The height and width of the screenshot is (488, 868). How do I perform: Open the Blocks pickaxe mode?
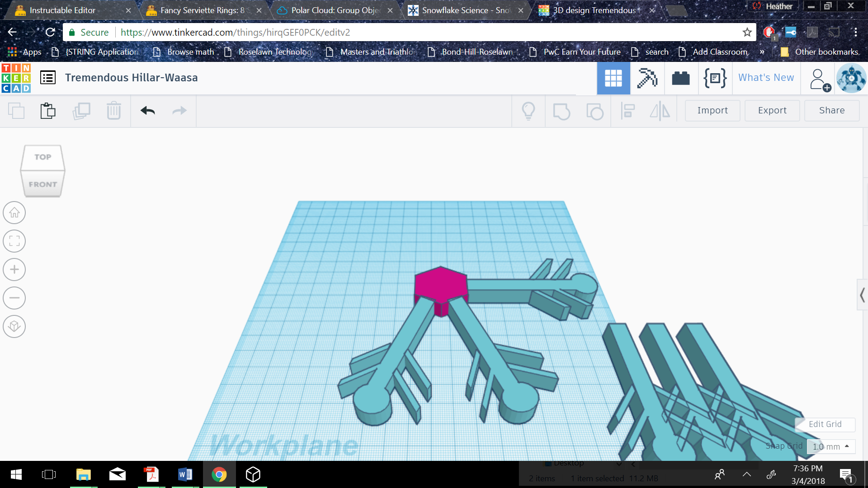[x=647, y=78]
